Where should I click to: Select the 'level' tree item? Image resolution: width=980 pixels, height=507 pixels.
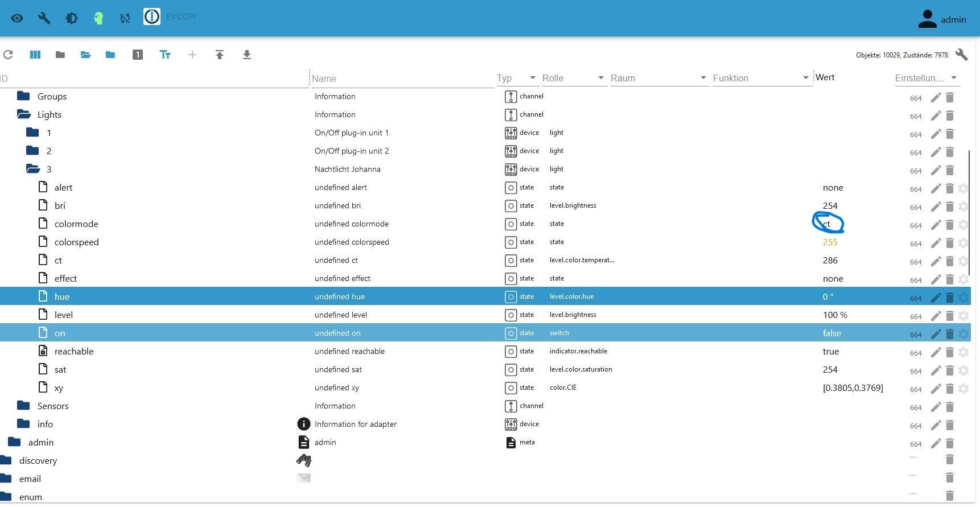(64, 315)
